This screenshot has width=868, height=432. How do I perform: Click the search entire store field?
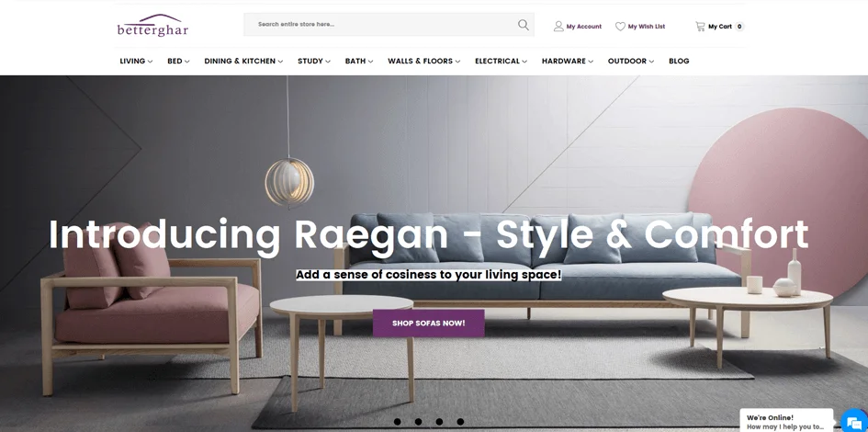pyautogui.click(x=382, y=25)
